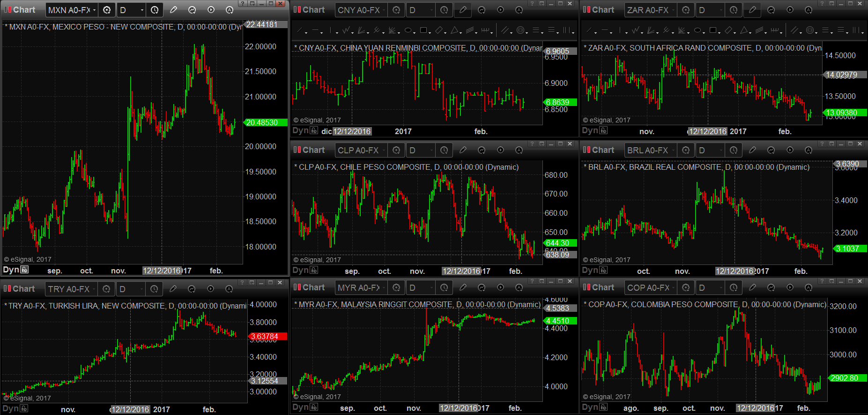Open studies icon in CLP chart toolbar

[x=482, y=150]
